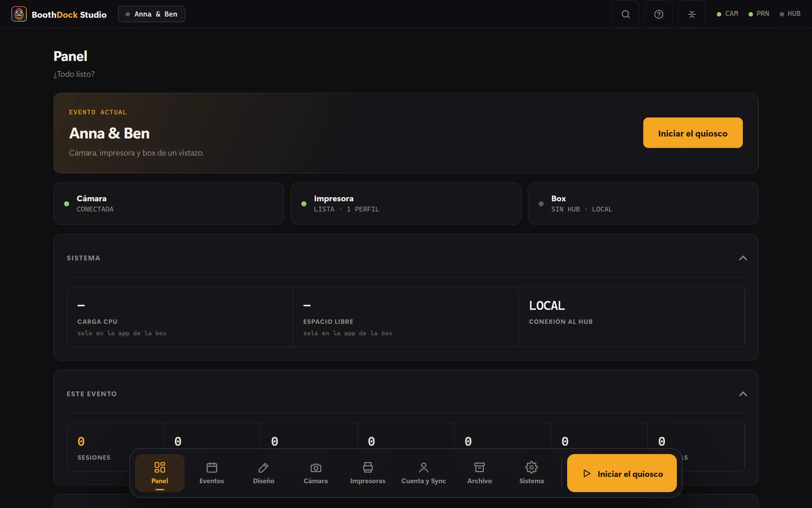812x508 pixels.
Task: Open the Impresoras printer tab
Action: pos(368,473)
